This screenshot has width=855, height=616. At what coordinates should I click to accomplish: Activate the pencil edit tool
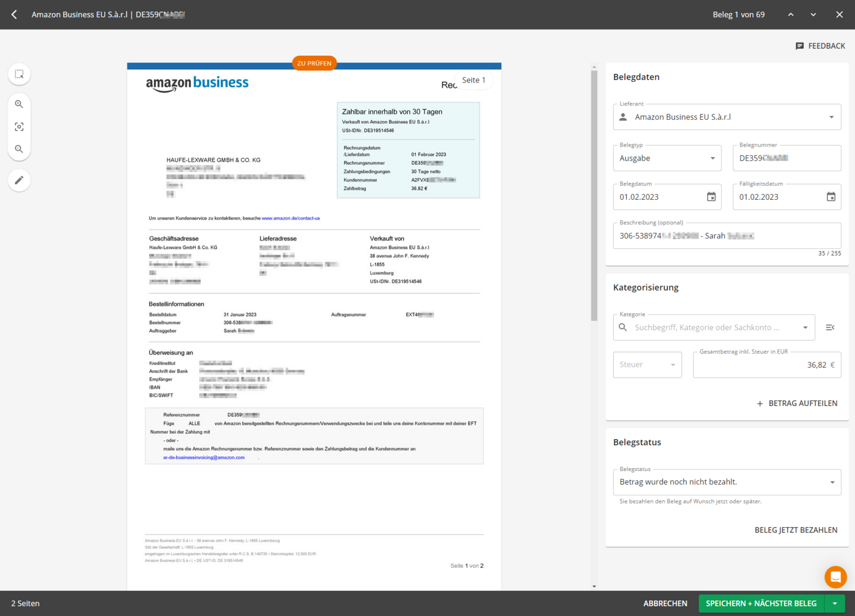(19, 180)
